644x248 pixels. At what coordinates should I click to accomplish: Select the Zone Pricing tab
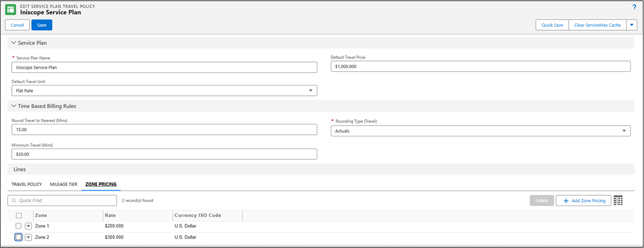(x=100, y=184)
